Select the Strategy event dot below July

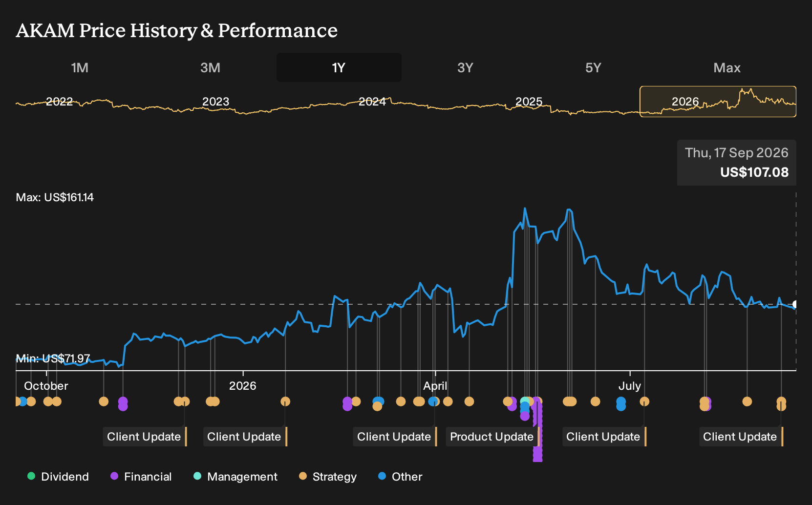click(644, 401)
